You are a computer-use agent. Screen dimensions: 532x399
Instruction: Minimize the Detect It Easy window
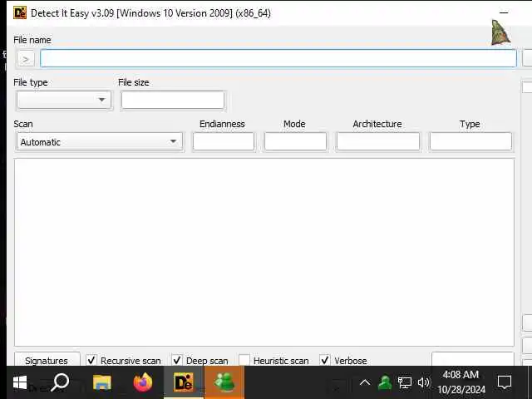tap(505, 13)
